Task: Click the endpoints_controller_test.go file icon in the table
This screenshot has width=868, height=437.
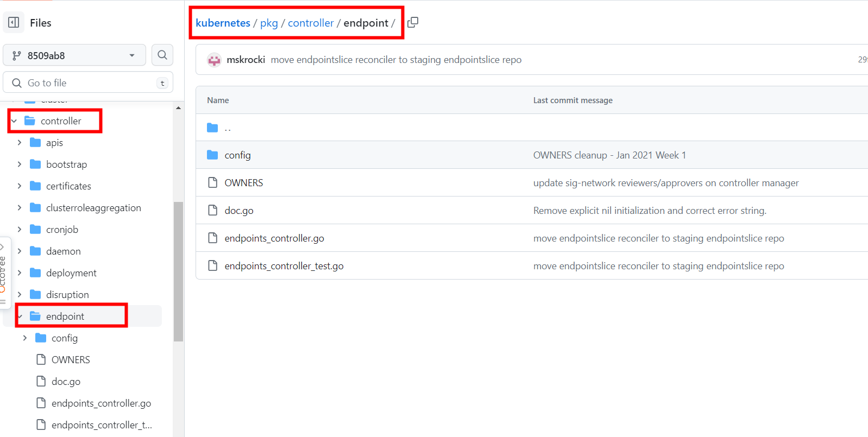Action: coord(213,266)
